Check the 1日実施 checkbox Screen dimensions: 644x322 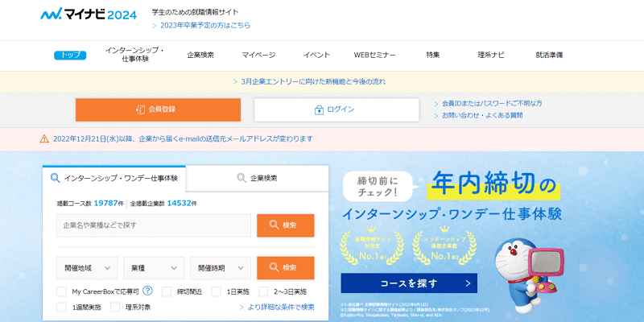[217, 291]
